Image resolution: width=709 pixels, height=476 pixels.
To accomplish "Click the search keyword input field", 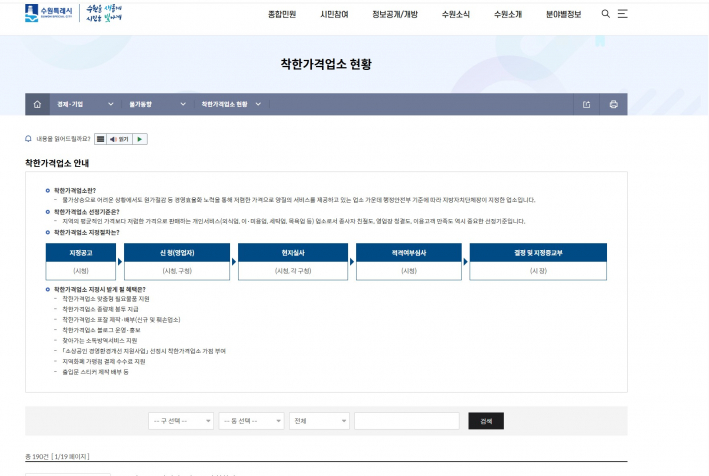I will click(x=407, y=421).
